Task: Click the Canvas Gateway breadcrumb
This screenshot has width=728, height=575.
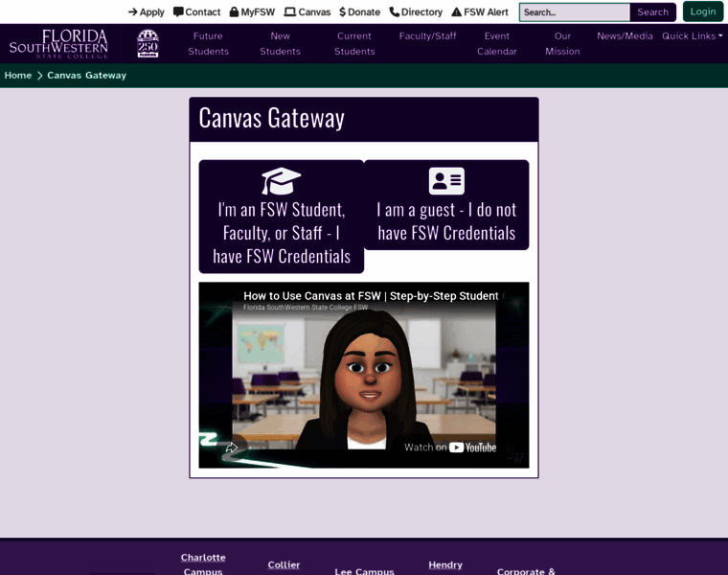Action: (x=87, y=76)
